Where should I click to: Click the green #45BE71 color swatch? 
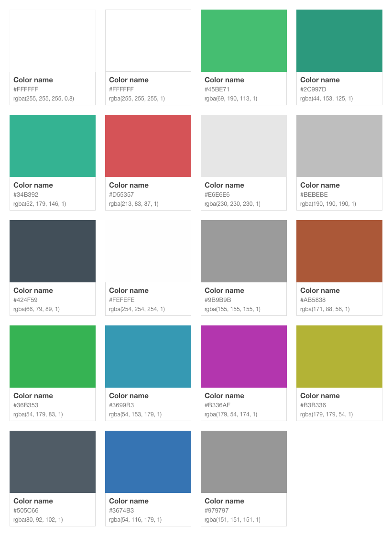click(244, 41)
